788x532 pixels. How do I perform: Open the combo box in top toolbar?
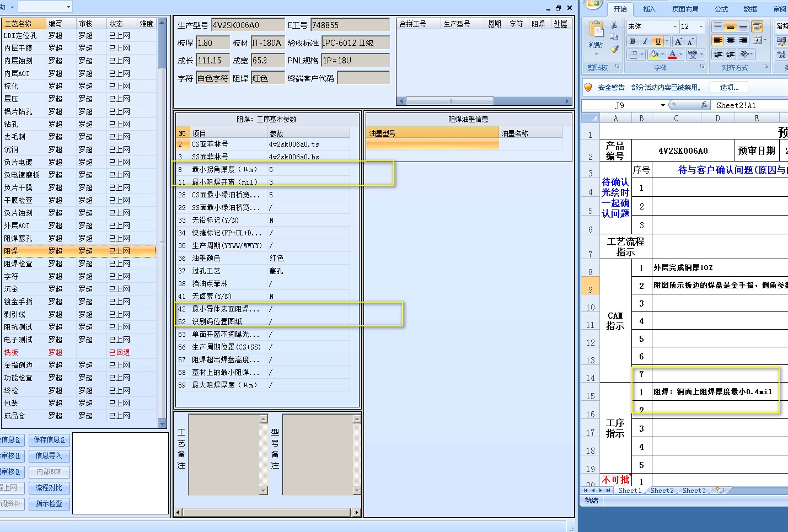[x=45, y=7]
